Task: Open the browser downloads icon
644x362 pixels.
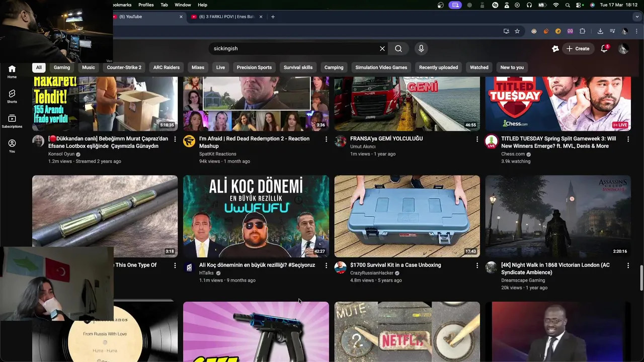Action: (600, 31)
